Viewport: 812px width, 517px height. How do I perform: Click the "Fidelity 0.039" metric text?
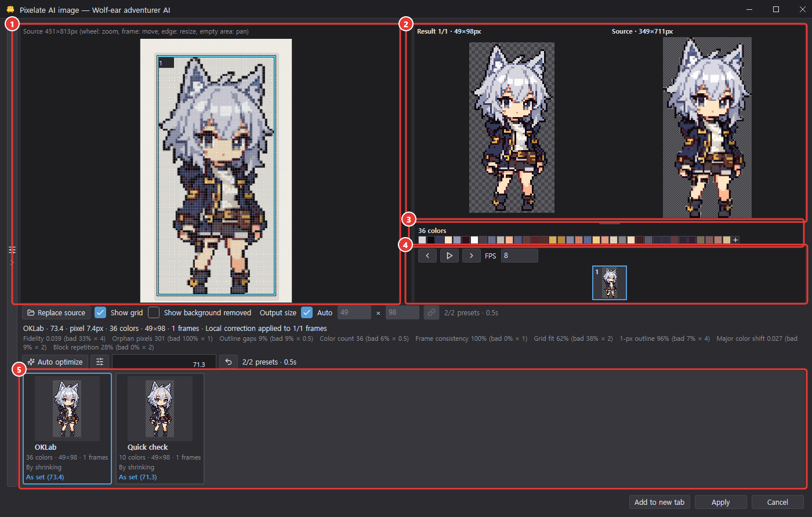(x=42, y=338)
